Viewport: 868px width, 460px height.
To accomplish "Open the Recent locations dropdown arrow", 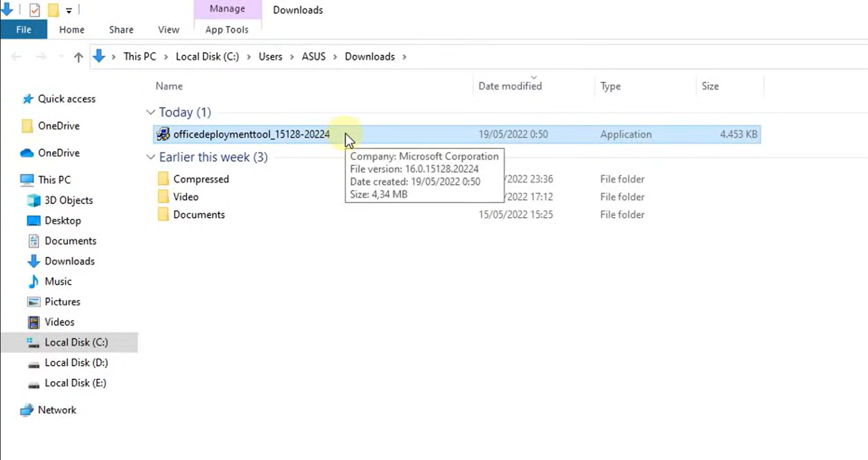I will coord(61,57).
